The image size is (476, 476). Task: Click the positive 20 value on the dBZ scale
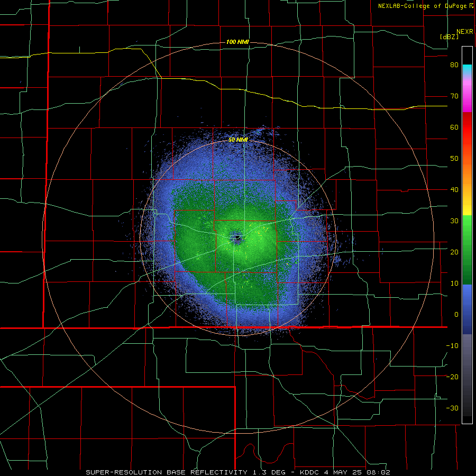tap(454, 252)
